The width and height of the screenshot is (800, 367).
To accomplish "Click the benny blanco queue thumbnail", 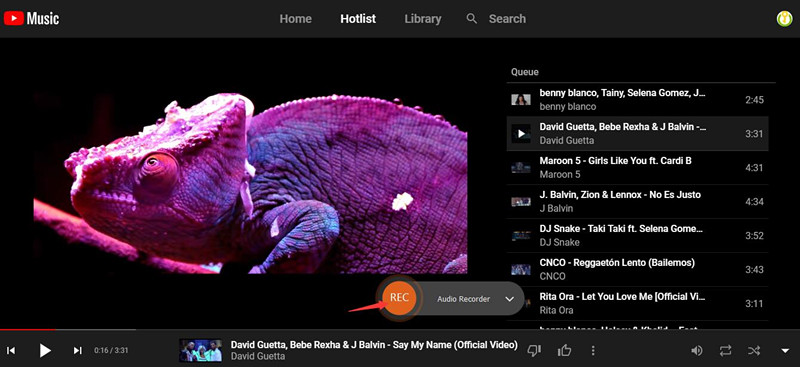I will tap(521, 100).
